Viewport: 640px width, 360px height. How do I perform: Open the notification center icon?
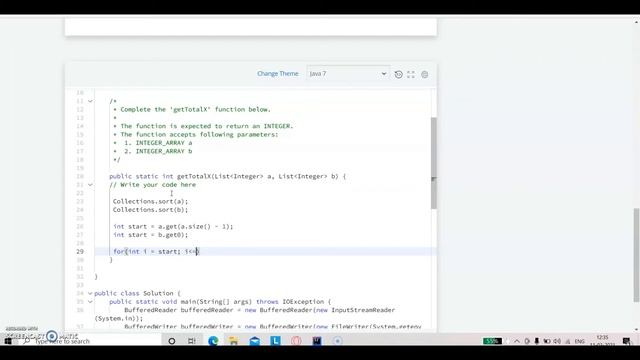[x=627, y=341]
